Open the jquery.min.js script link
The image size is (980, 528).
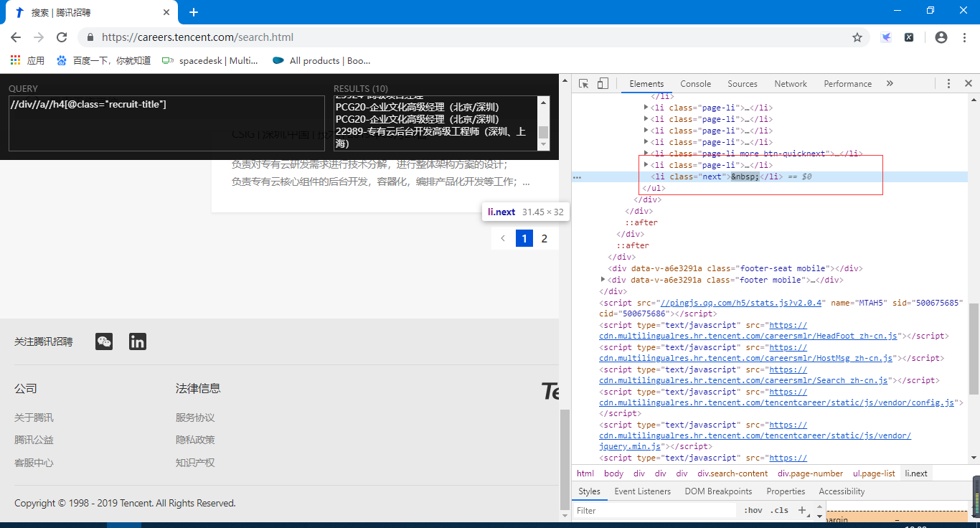point(630,446)
